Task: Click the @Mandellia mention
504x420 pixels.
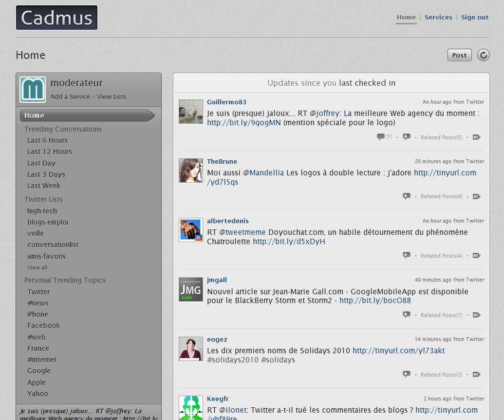Action: (263, 172)
